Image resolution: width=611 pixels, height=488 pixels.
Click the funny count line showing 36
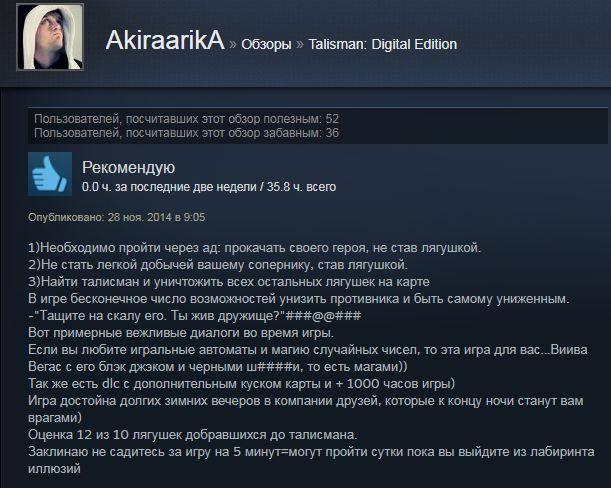[x=186, y=133]
